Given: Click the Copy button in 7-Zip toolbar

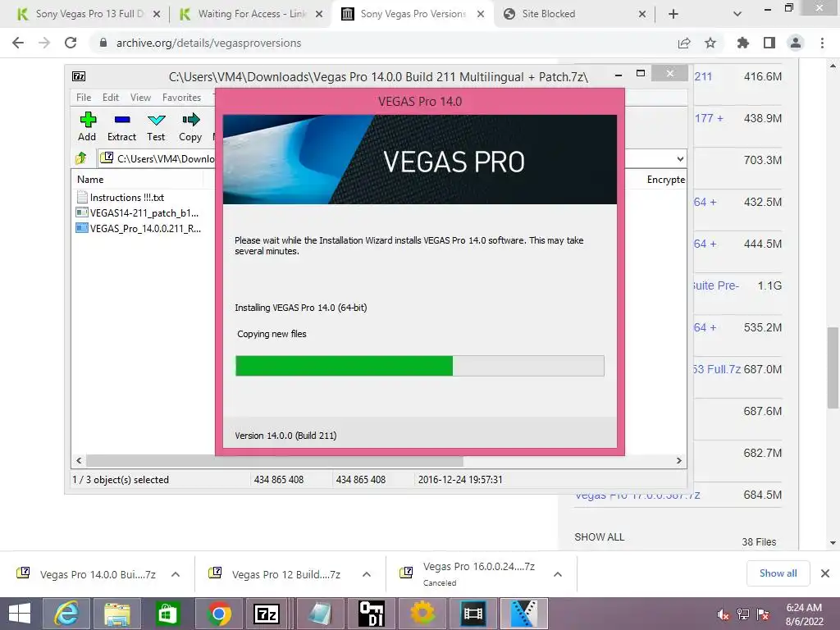Looking at the screenshot, I should pos(190,126).
